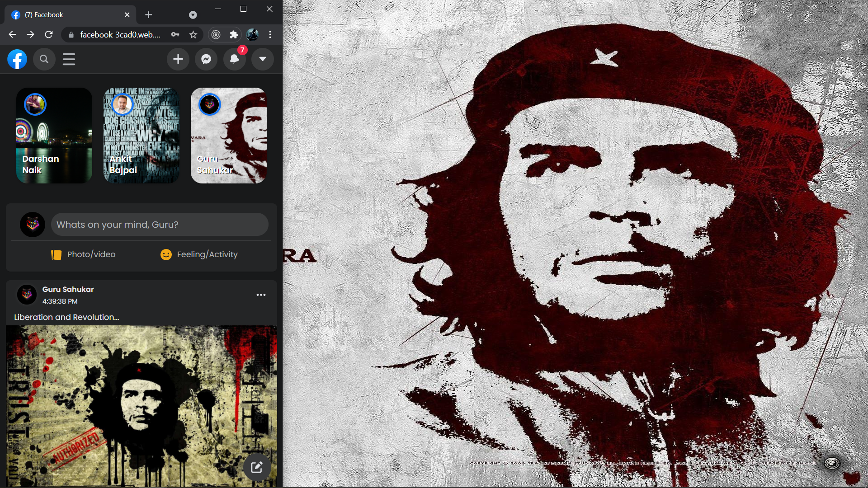The height and width of the screenshot is (488, 868).
Task: Select the (7) Facebook tab
Action: (70, 15)
